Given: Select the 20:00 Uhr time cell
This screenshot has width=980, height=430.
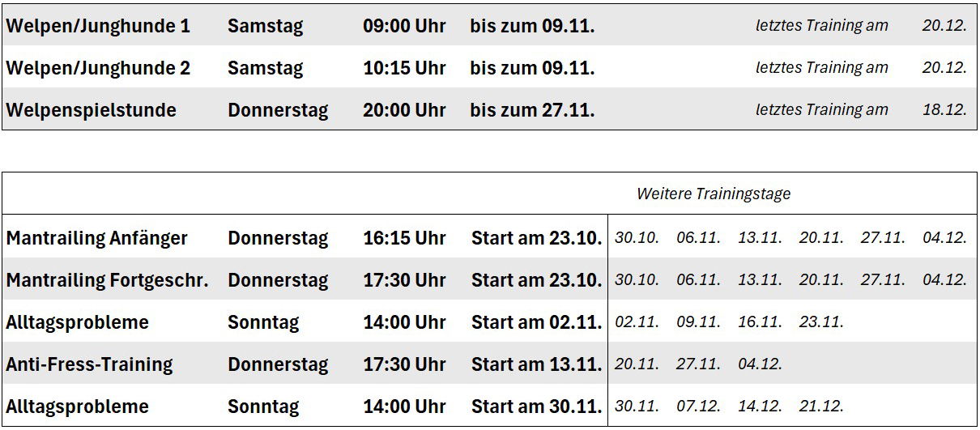Looking at the screenshot, I should coord(404,110).
